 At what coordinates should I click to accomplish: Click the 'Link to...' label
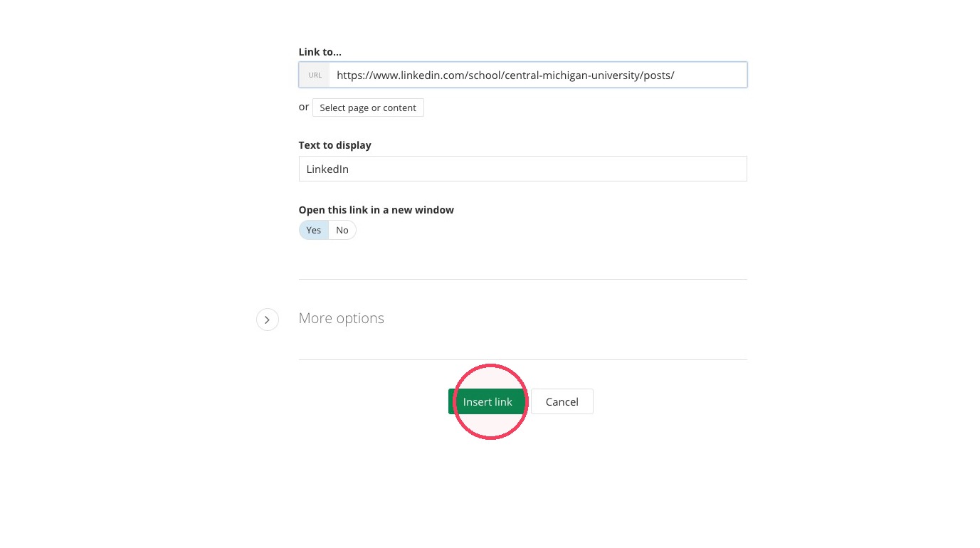tap(320, 52)
